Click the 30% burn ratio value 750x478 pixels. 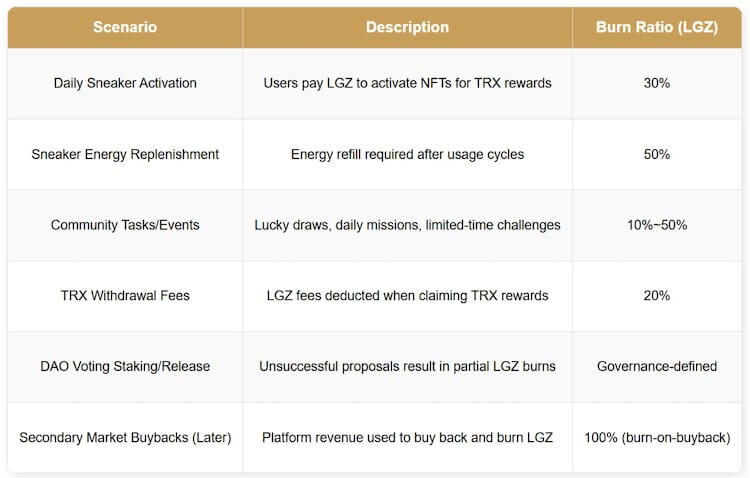(657, 83)
